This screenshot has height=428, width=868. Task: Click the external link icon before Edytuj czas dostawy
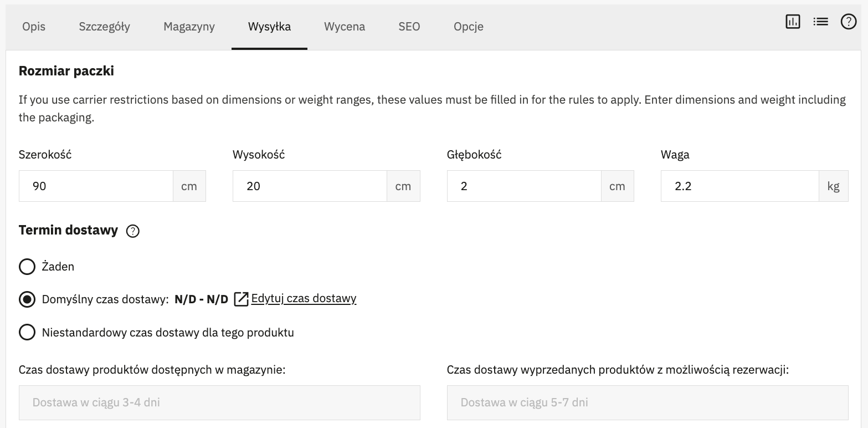click(x=241, y=299)
